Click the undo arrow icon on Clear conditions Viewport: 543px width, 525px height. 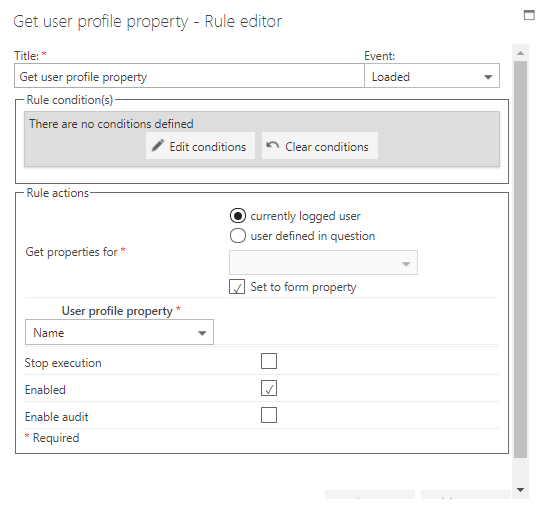273,145
